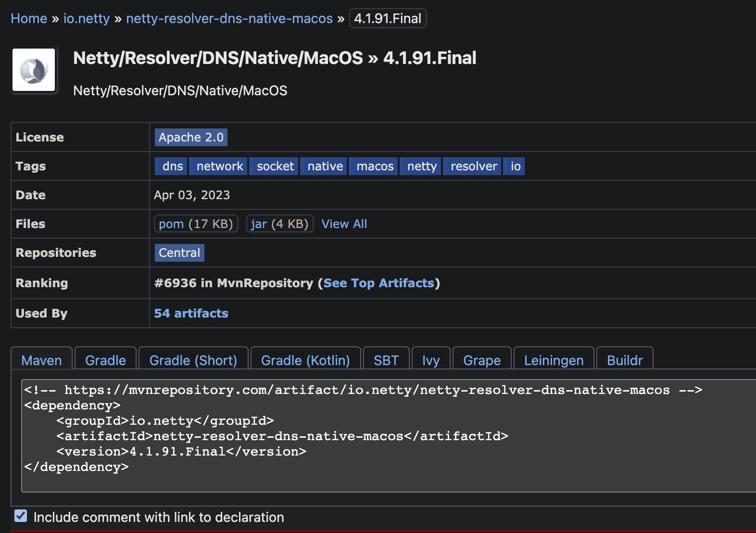Image resolution: width=756 pixels, height=533 pixels.
Task: Select the dns tag
Action: [x=171, y=166]
